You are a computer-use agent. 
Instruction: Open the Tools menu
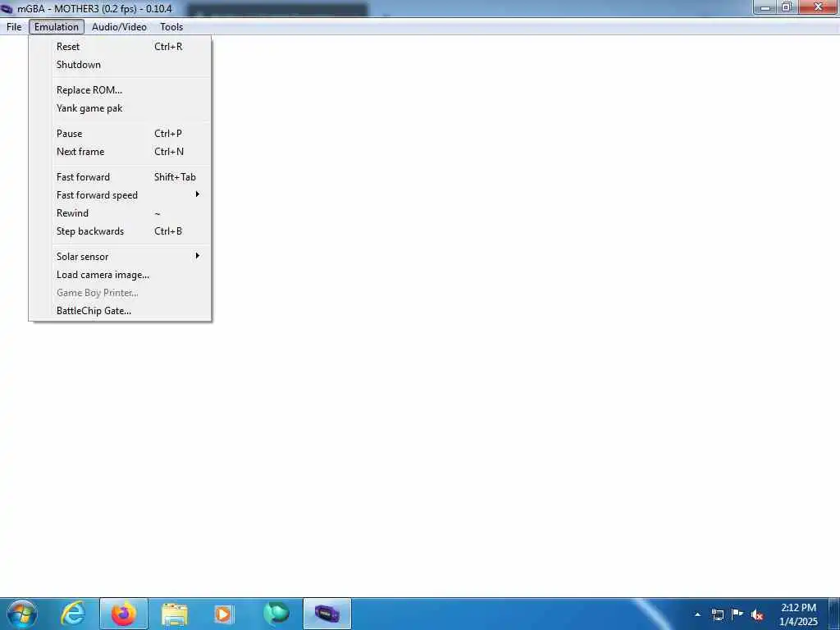pyautogui.click(x=171, y=27)
